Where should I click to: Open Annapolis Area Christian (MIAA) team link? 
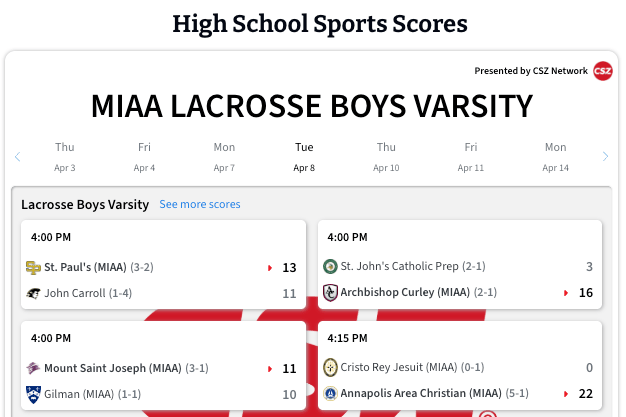(421, 393)
